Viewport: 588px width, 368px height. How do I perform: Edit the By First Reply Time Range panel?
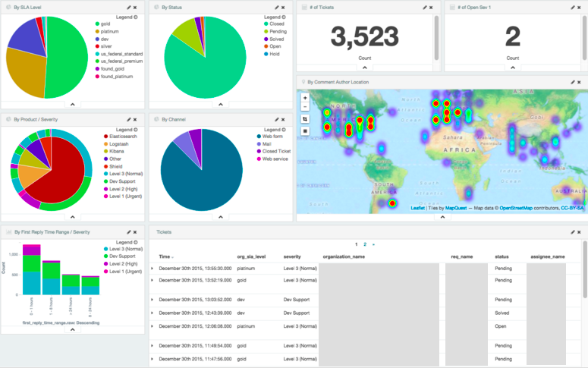point(129,232)
